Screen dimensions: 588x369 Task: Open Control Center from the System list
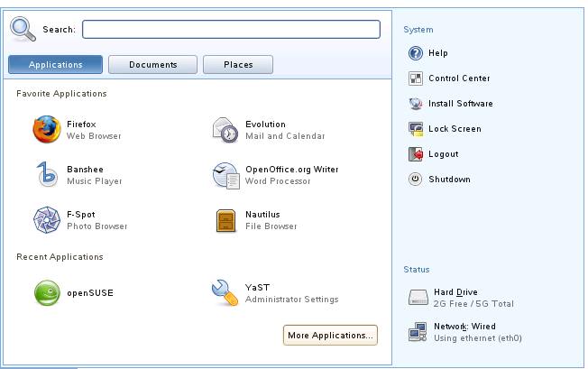coord(459,78)
